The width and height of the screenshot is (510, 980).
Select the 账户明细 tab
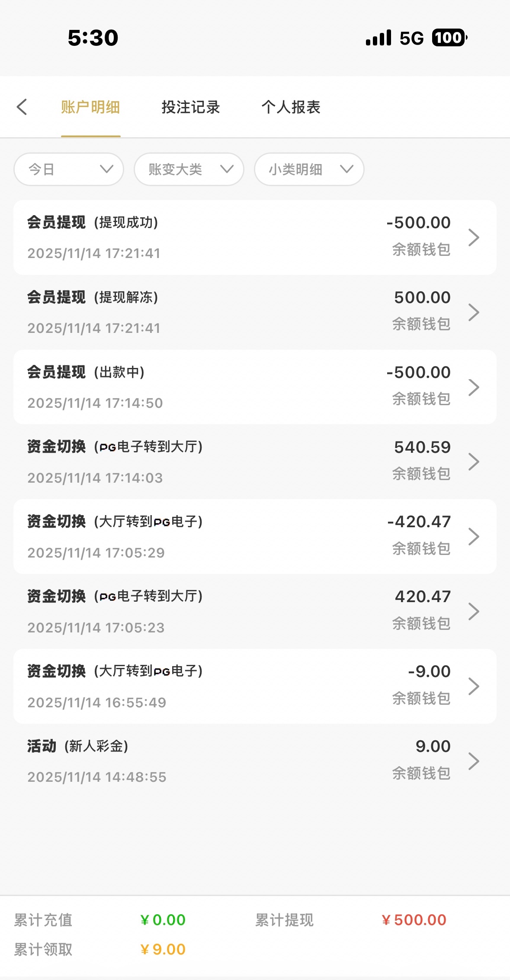click(x=90, y=107)
